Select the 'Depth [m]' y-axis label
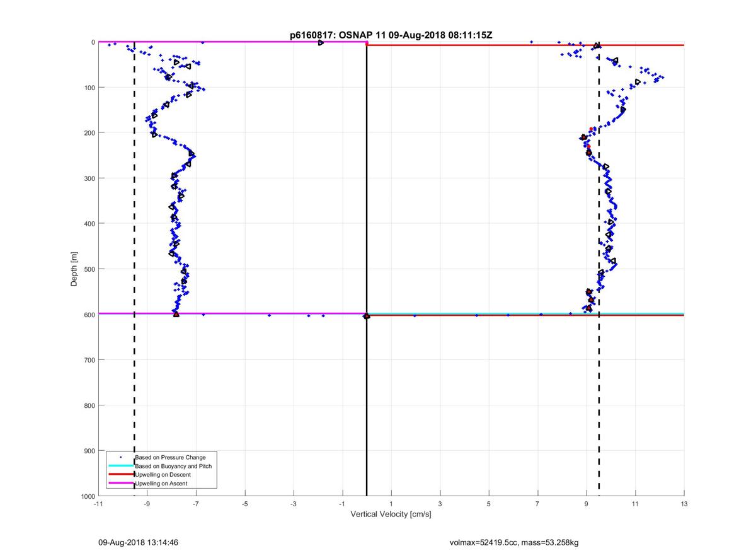 [x=74, y=269]
